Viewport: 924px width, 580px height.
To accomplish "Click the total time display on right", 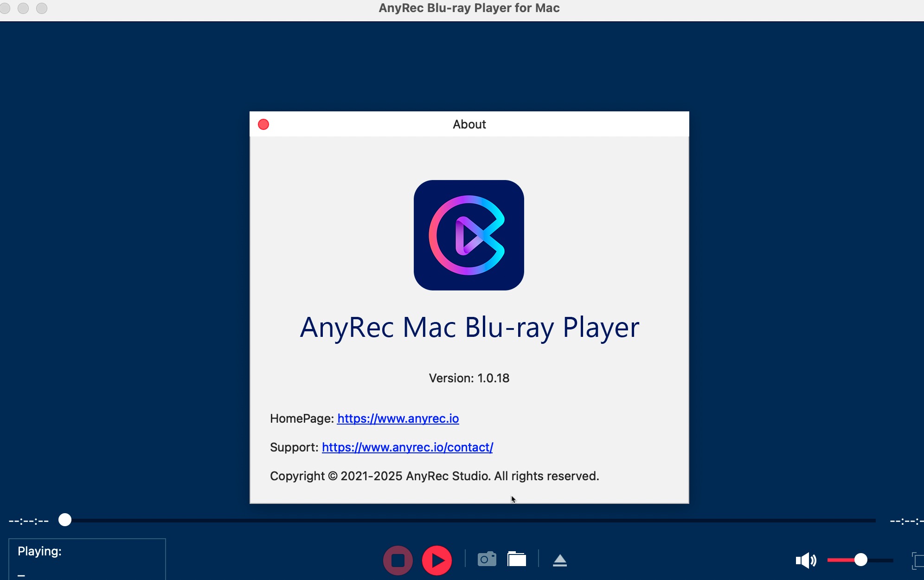I will click(906, 521).
